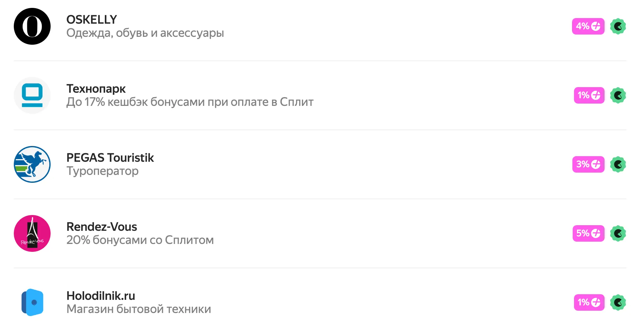
Task: Click green badge icon in Rendez-Vous row
Action: [618, 233]
